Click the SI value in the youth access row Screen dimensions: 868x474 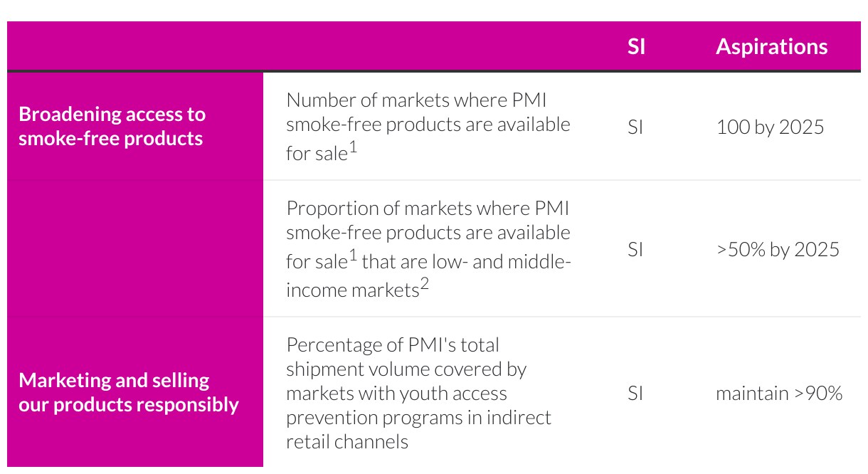635,393
